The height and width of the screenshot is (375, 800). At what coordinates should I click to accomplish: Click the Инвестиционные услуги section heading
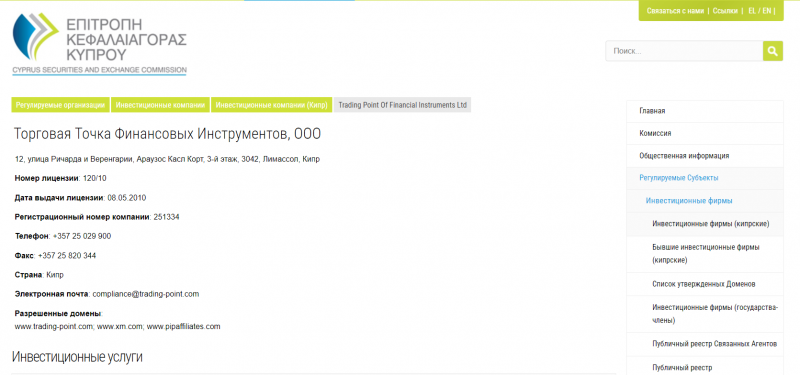(77, 357)
